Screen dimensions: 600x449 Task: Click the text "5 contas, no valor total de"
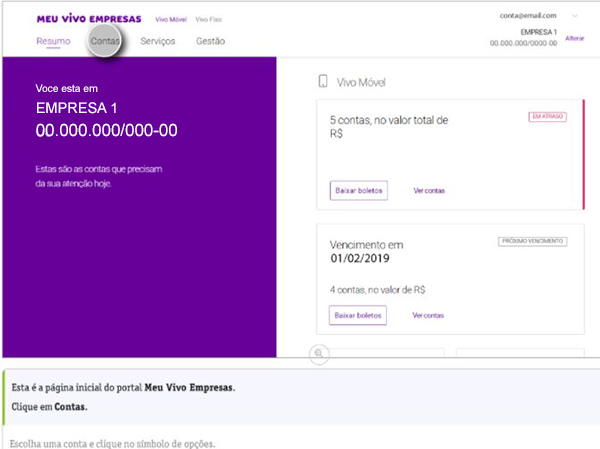pos(389,120)
